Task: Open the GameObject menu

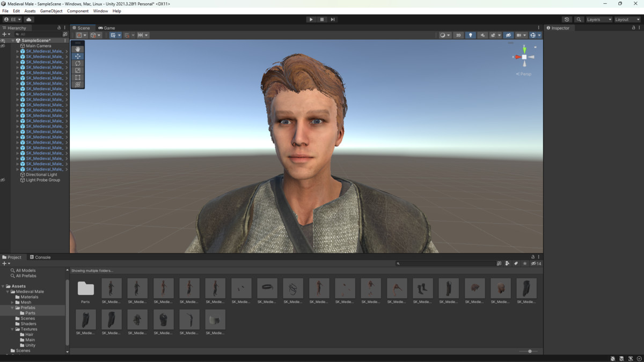Action: (51, 11)
